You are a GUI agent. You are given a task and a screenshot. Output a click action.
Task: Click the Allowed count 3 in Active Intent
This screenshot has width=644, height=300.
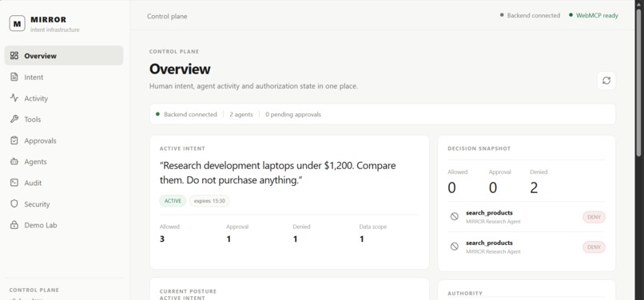point(162,239)
